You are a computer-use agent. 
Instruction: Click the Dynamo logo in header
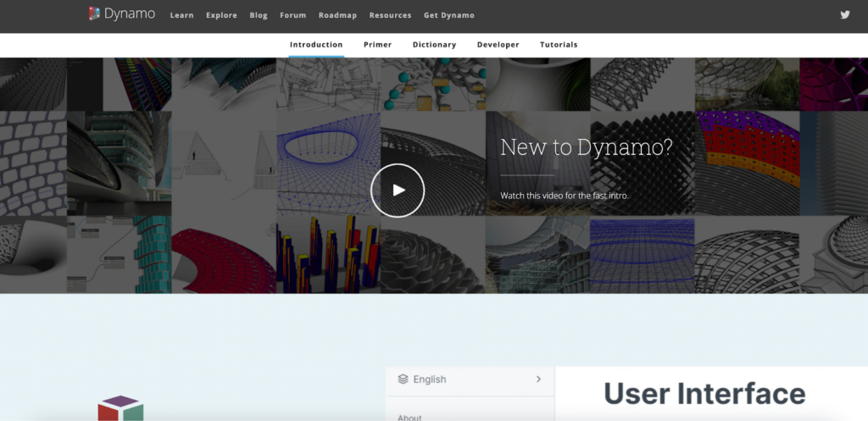(x=122, y=14)
